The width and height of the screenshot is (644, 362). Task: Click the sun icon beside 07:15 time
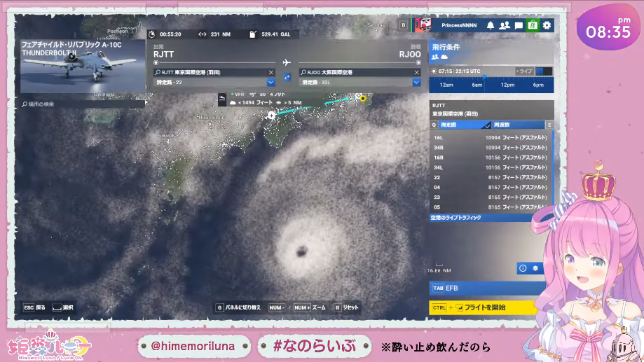coord(434,71)
